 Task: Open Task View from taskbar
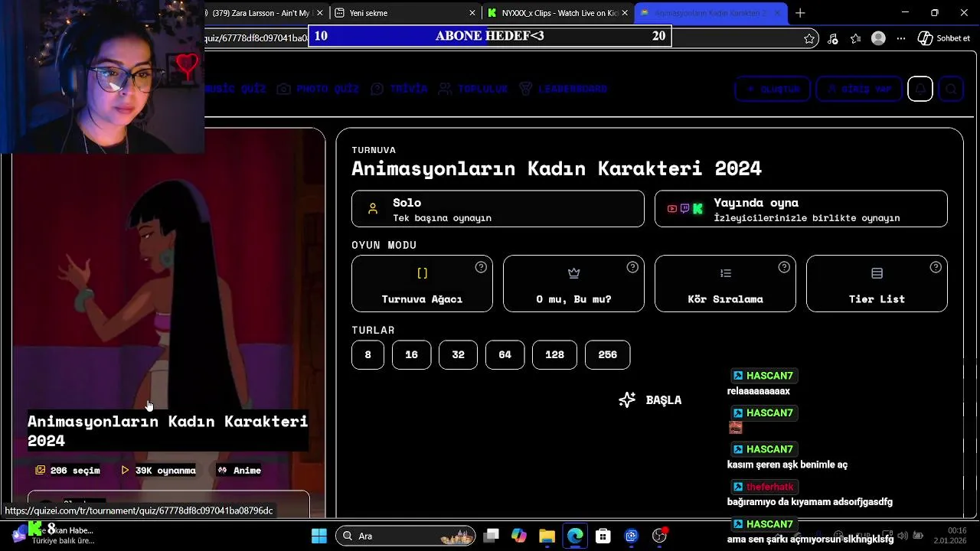492,536
